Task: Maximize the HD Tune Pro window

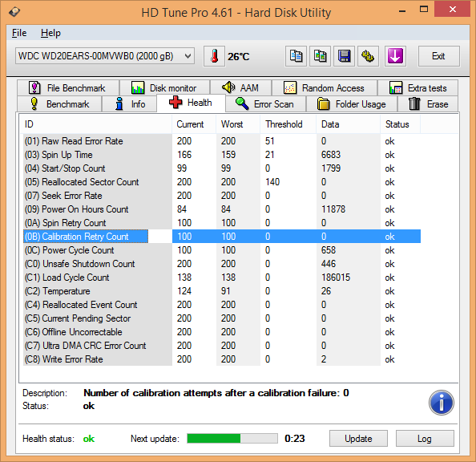Action: [x=424, y=10]
